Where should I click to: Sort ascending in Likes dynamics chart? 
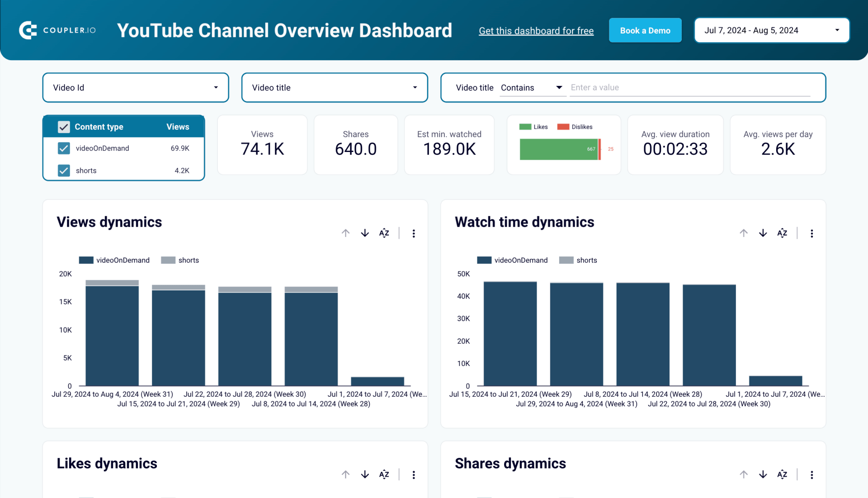tap(346, 474)
